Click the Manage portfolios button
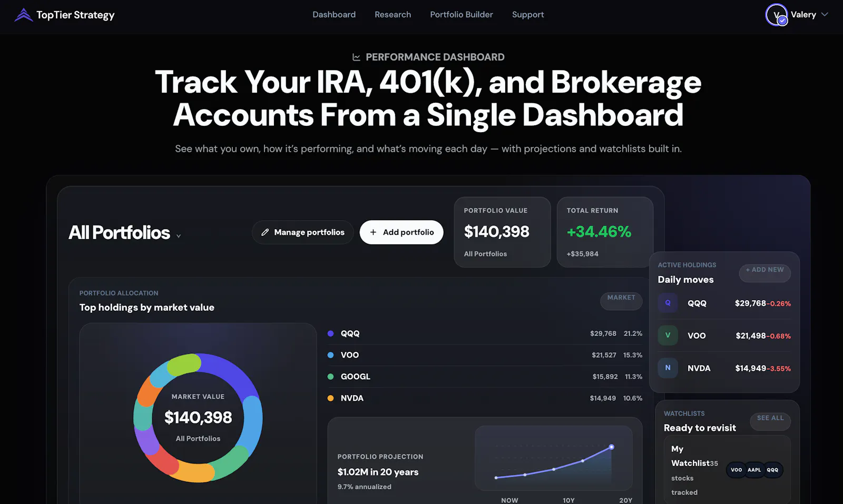843x504 pixels. (x=302, y=232)
